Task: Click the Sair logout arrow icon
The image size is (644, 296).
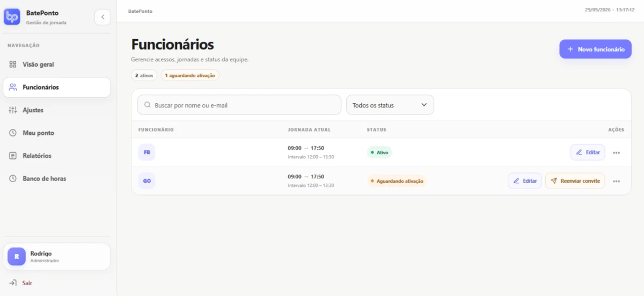Action: pos(13,283)
